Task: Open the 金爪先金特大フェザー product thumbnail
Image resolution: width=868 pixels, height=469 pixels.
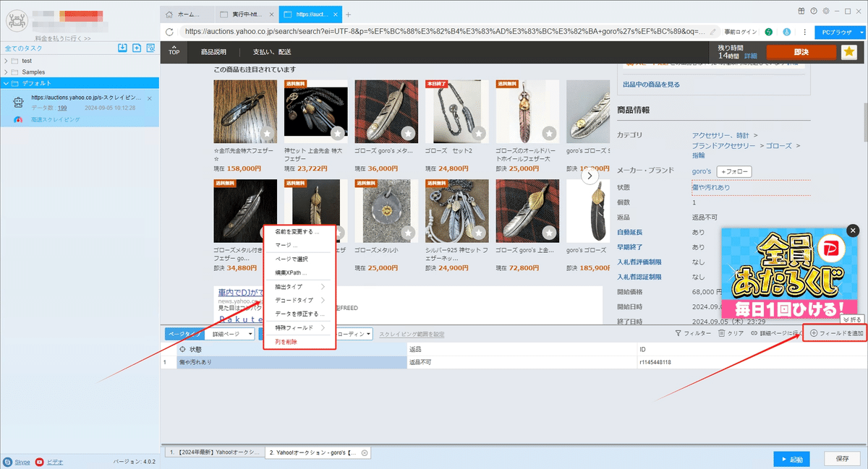Action: click(245, 112)
